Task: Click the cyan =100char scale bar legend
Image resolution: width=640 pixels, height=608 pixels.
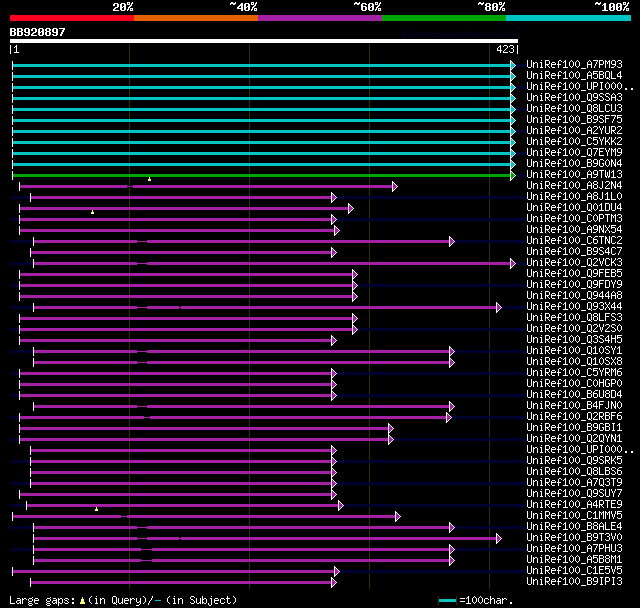Action: click(447, 600)
